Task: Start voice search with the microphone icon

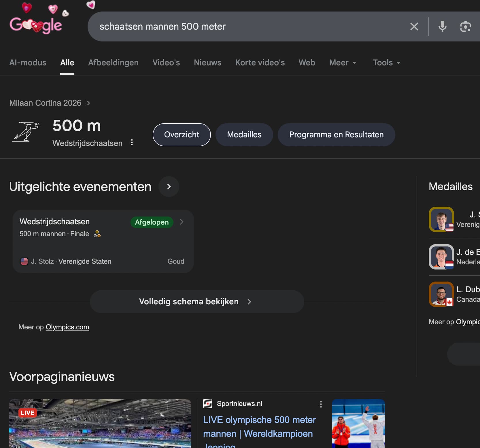Action: pos(442,26)
